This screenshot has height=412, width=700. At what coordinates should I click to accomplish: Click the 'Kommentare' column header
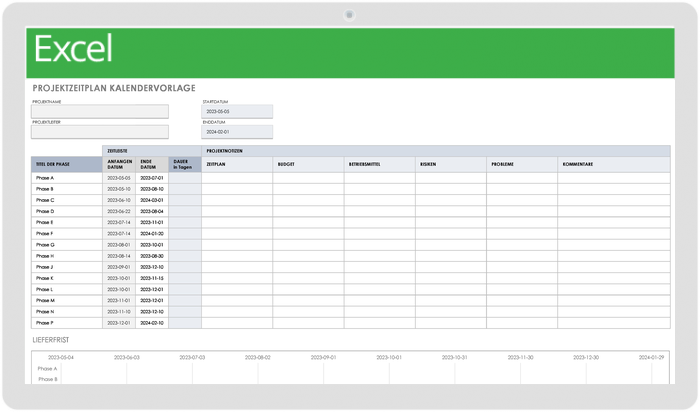pos(614,164)
